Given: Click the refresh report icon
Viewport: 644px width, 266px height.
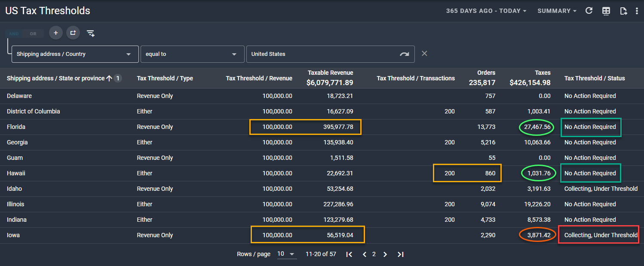Looking at the screenshot, I should pos(589,11).
